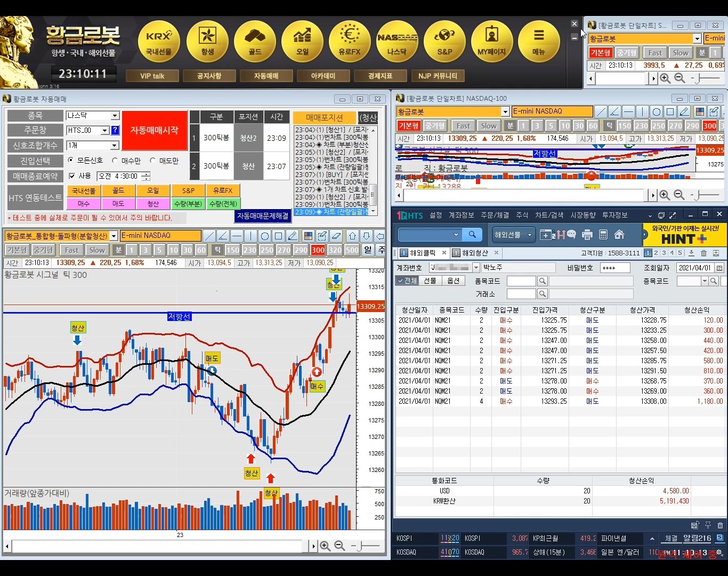The height and width of the screenshot is (576, 728).
Task: Open color palette in bottom-left chart toolbar
Action: click(308, 236)
